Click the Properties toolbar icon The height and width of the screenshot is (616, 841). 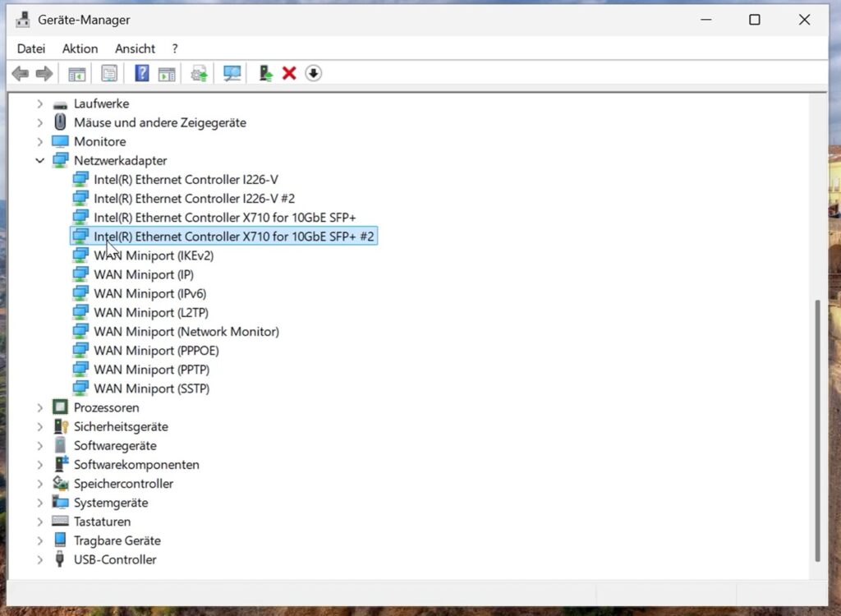click(109, 74)
